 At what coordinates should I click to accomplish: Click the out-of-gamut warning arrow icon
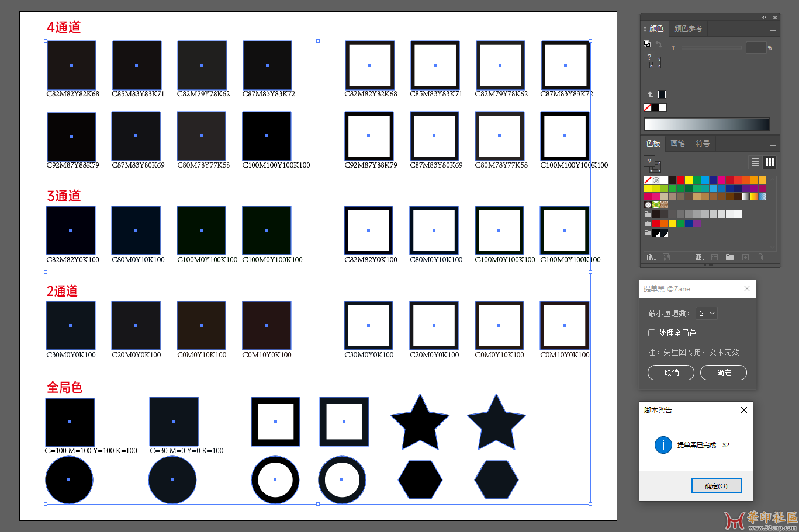pyautogui.click(x=650, y=94)
